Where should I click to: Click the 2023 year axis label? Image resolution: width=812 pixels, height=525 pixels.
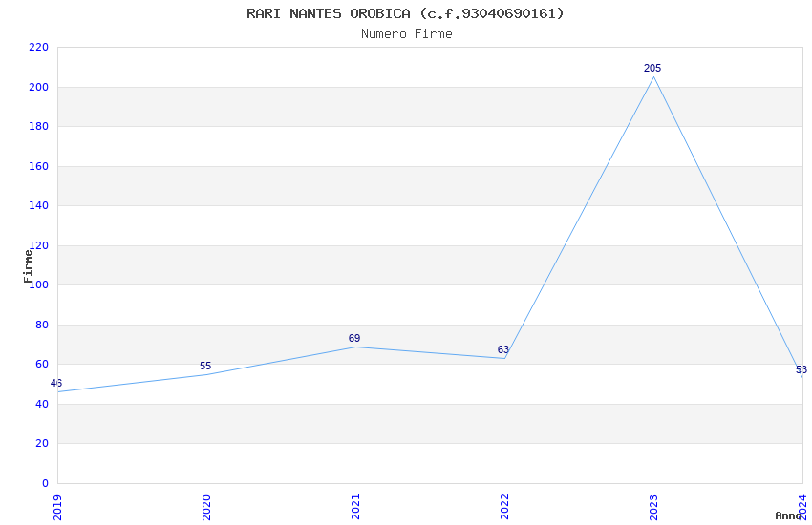point(653,508)
